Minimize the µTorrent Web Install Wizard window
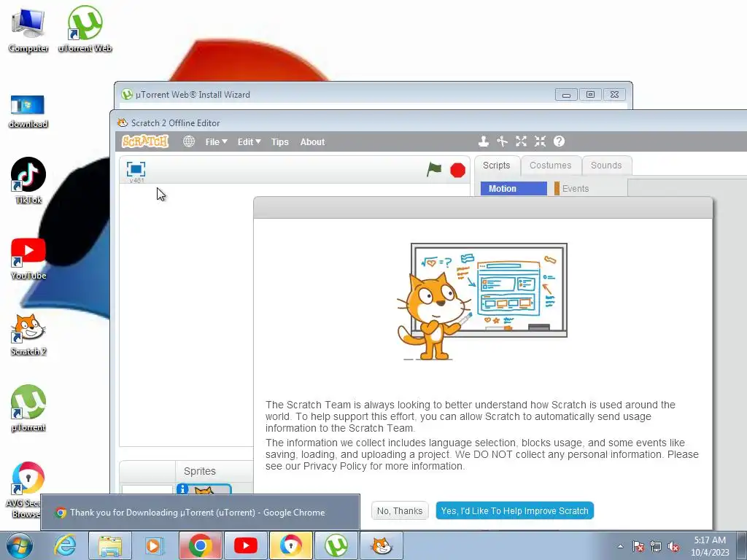 [566, 95]
